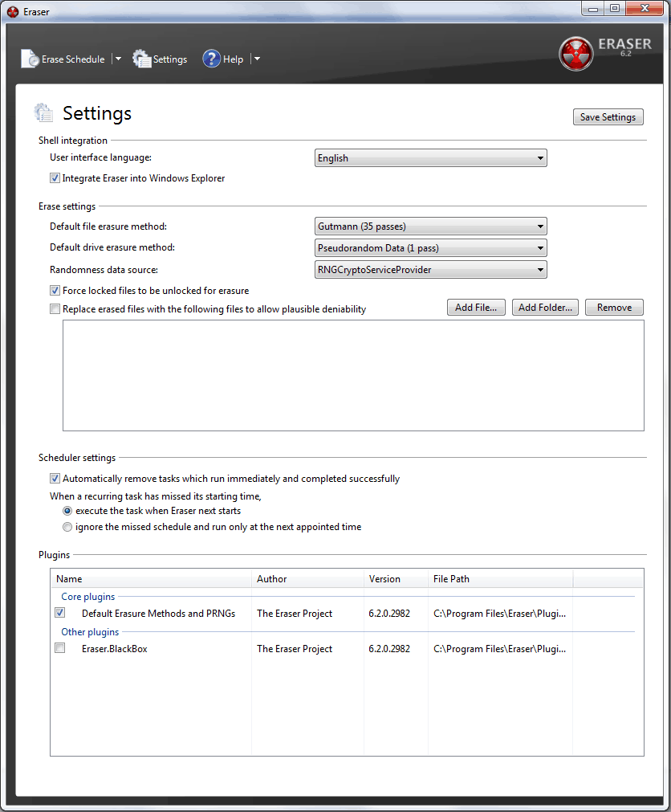671x812 pixels.
Task: Click the Default Erasure Methods row file path
Action: [500, 614]
